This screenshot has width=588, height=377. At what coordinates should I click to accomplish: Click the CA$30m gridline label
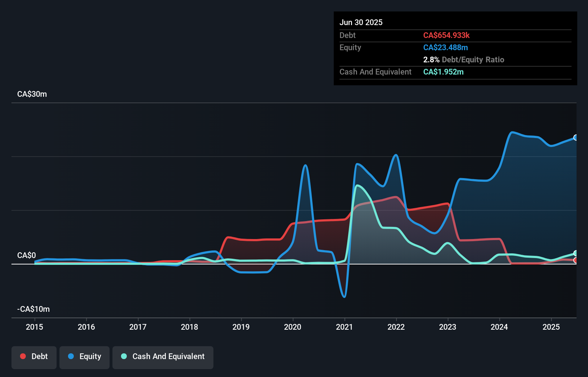tap(32, 94)
